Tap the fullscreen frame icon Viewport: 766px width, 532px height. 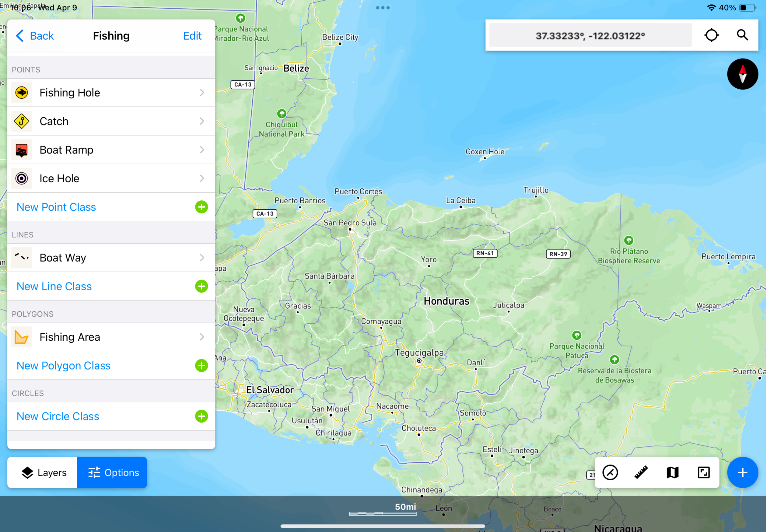click(x=703, y=473)
